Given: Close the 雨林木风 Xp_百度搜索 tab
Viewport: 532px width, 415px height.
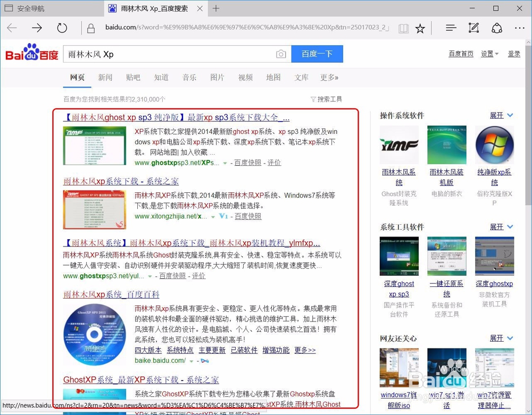Looking at the screenshot, I should click(200, 9).
